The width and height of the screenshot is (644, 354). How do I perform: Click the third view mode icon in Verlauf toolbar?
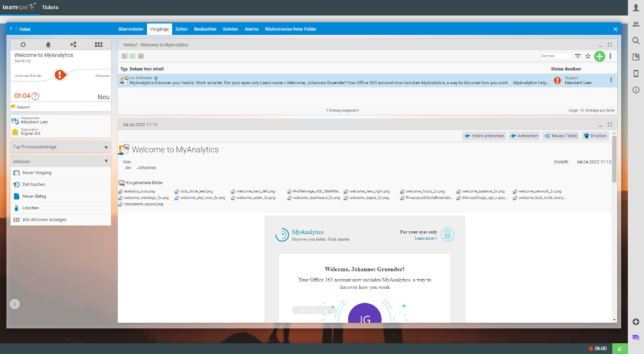[x=140, y=56]
